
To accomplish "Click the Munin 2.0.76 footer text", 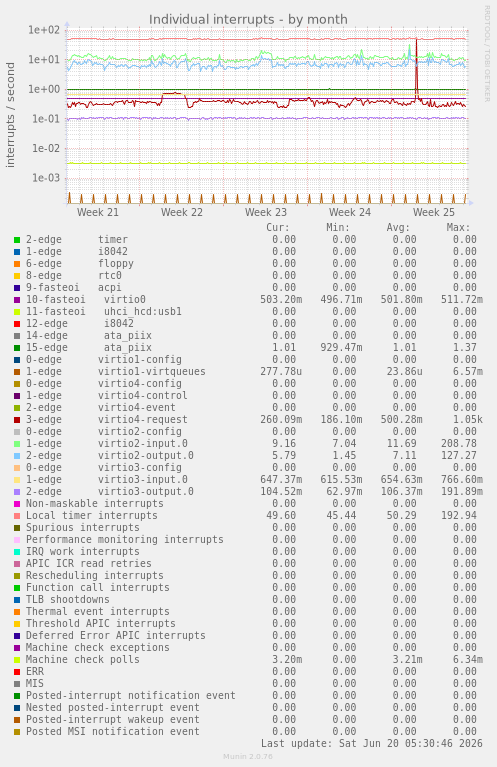I will pyautogui.click(x=248, y=757).
